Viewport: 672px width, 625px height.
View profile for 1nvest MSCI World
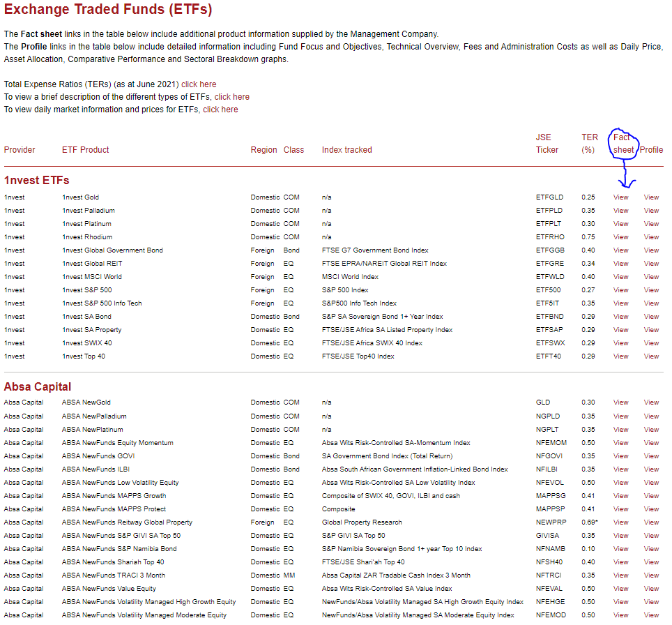(x=651, y=277)
